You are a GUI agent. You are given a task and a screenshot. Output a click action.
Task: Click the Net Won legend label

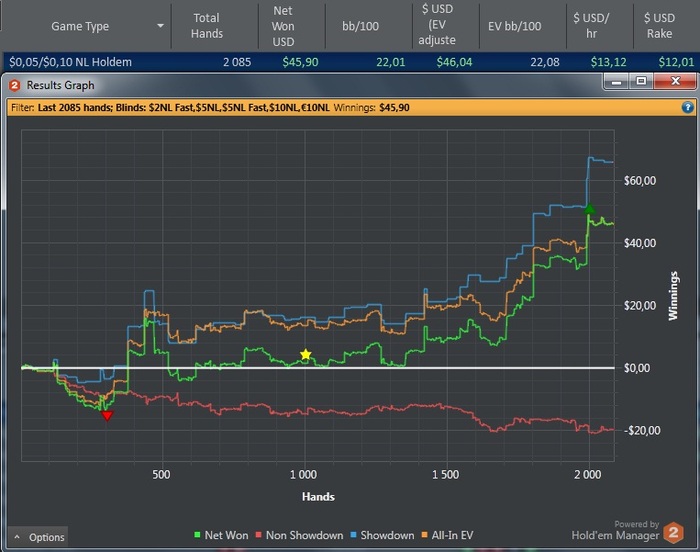pyautogui.click(x=226, y=535)
